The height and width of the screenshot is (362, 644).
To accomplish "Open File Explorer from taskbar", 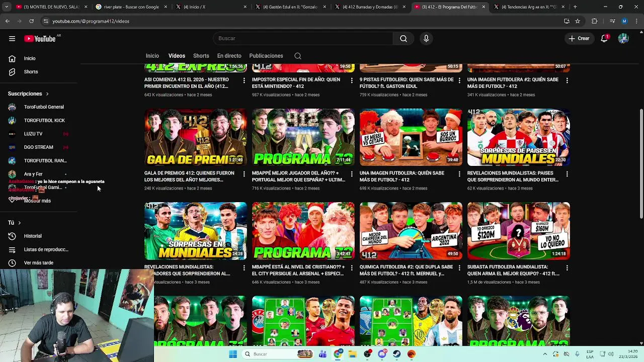I will (353, 354).
